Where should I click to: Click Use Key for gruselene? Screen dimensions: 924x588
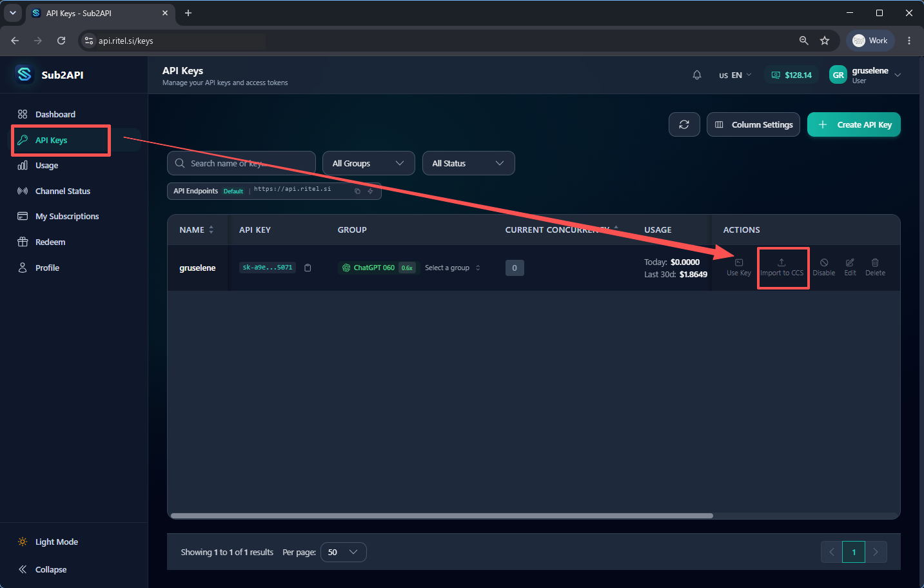(739, 267)
